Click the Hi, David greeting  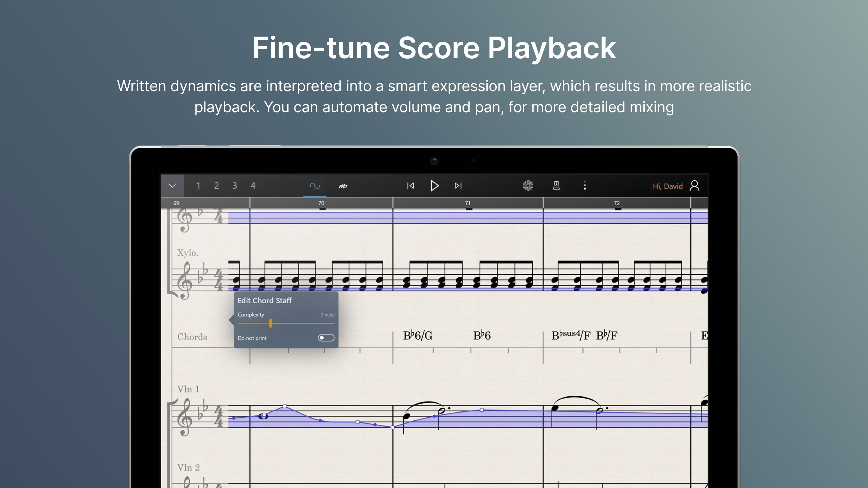coord(668,186)
